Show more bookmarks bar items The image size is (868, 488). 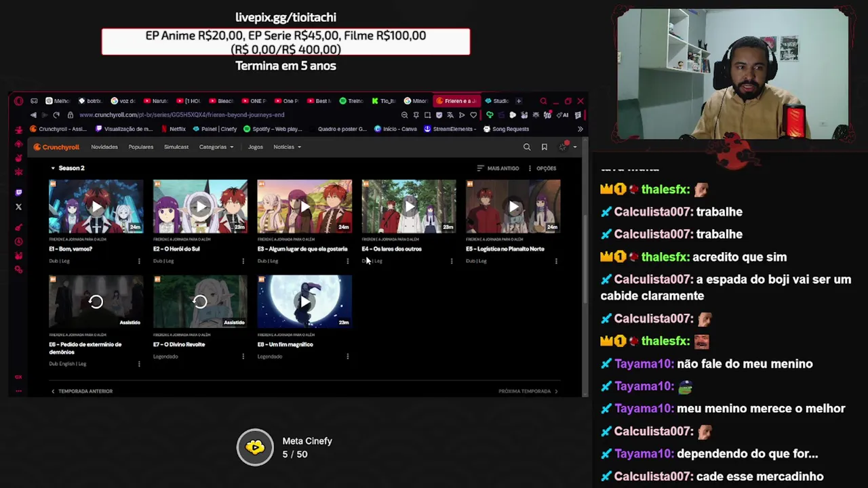point(580,129)
